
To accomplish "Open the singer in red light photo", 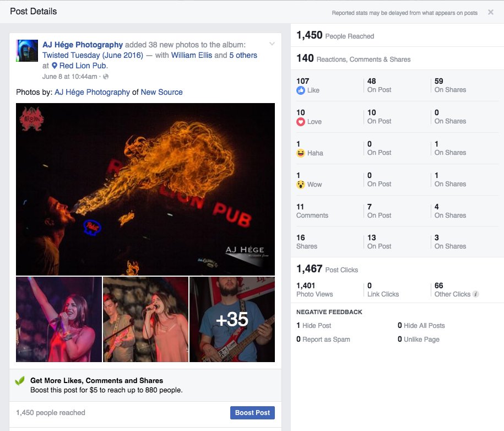I will pos(59,319).
